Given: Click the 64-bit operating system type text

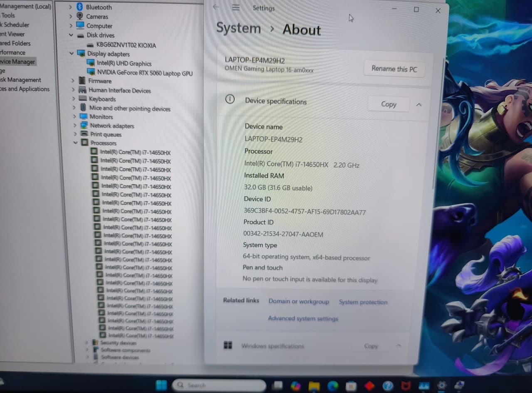Looking at the screenshot, I should tap(306, 257).
